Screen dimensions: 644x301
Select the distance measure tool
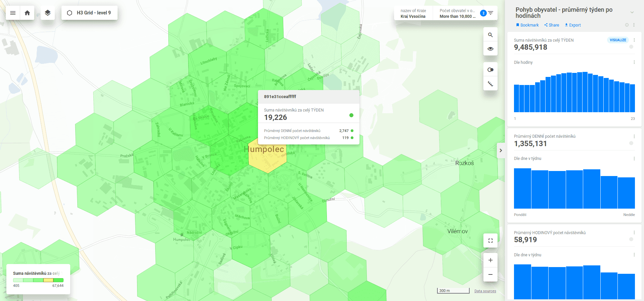tap(490, 84)
